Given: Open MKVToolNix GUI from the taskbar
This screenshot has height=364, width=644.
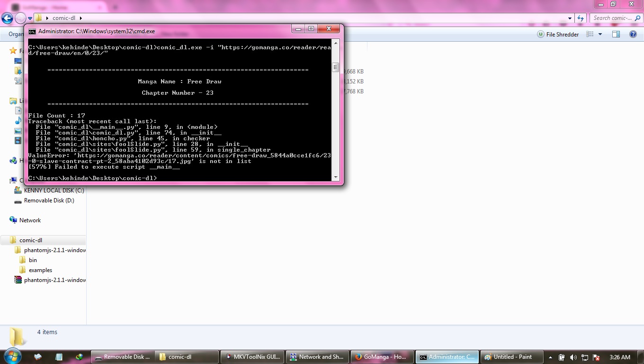Looking at the screenshot, I should tap(252, 356).
